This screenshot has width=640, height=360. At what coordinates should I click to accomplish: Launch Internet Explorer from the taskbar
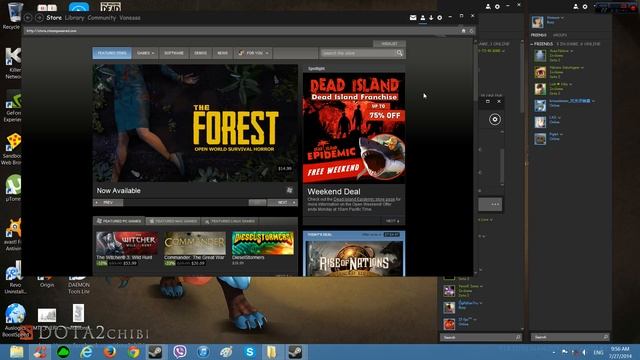tap(86, 352)
